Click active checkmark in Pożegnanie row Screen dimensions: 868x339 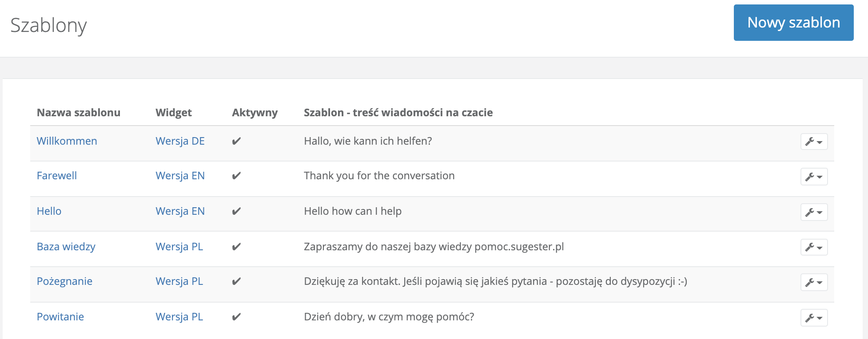click(236, 281)
